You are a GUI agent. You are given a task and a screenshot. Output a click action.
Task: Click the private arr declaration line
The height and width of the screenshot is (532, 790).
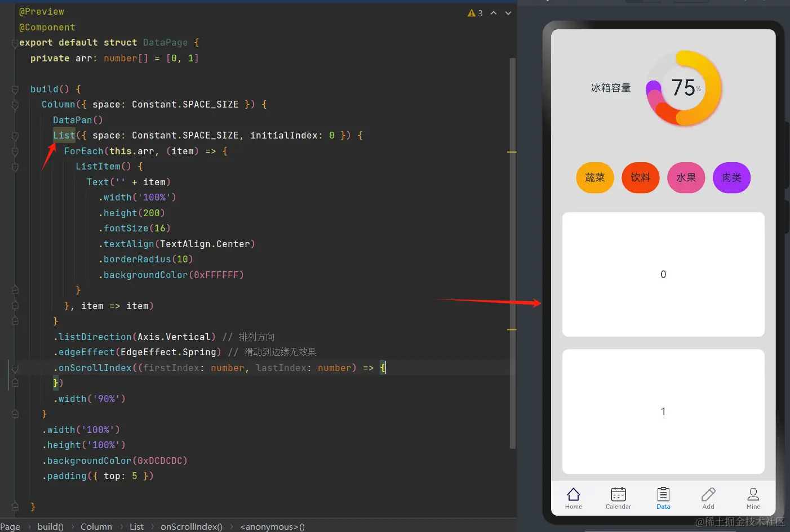tap(114, 59)
